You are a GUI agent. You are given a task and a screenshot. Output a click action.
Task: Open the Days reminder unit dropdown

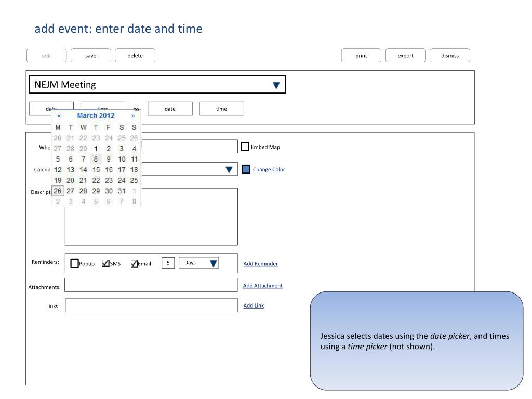click(x=199, y=263)
